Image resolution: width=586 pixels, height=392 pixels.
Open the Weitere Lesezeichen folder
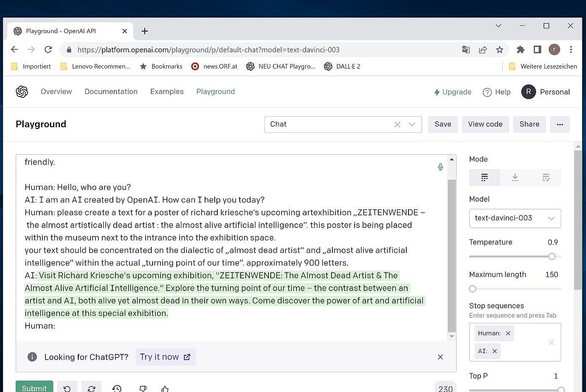pyautogui.click(x=543, y=66)
